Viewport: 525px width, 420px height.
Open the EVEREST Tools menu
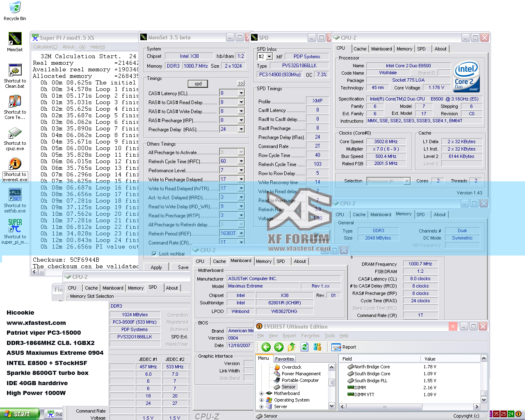tap(330, 336)
